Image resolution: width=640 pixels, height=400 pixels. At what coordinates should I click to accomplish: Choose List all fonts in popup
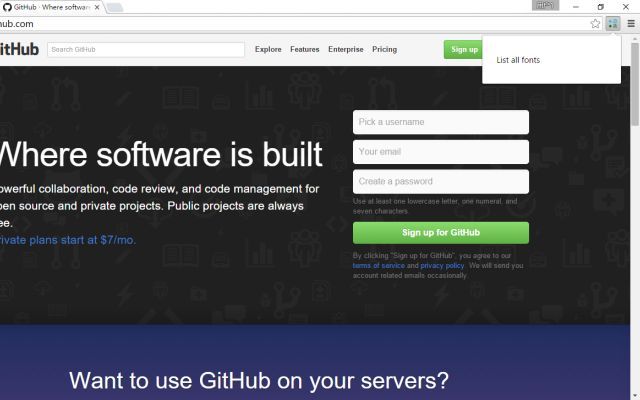point(518,60)
